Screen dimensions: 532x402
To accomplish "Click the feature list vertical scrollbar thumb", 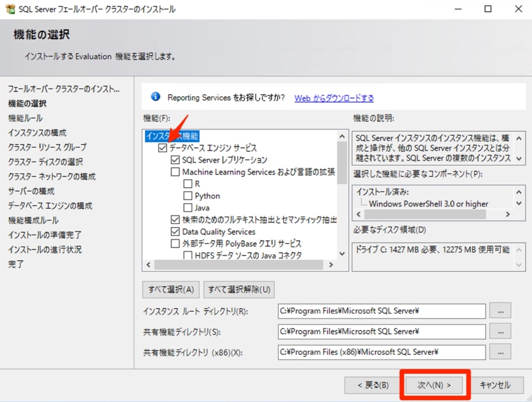I will [x=342, y=163].
